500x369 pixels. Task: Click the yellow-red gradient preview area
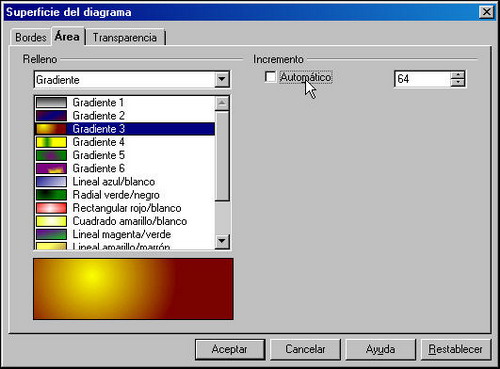(133, 289)
